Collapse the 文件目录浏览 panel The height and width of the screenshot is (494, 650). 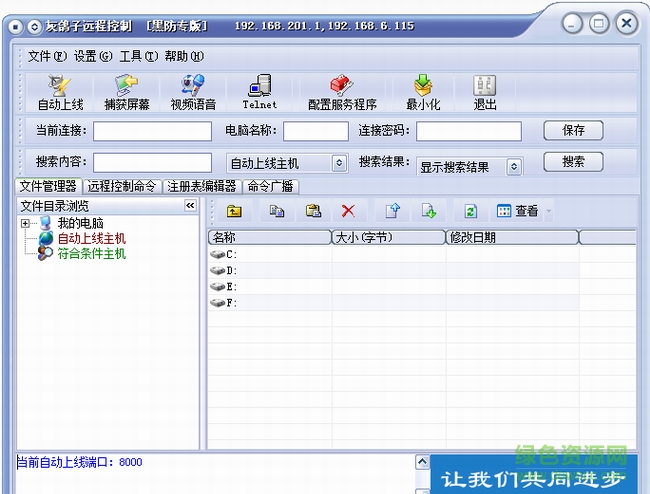[x=190, y=205]
